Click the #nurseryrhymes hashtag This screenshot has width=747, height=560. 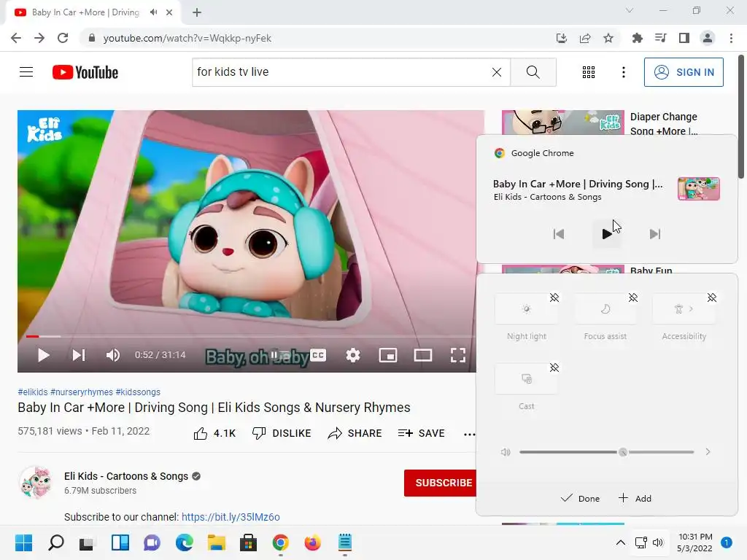tap(82, 392)
